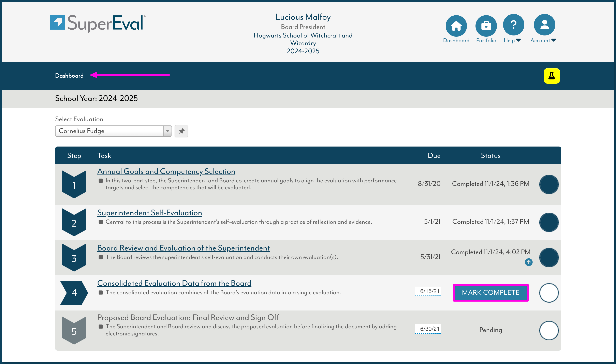
Task: Click the Hogwarts School of Witchcraft and Wizardry text
Action: (303, 39)
